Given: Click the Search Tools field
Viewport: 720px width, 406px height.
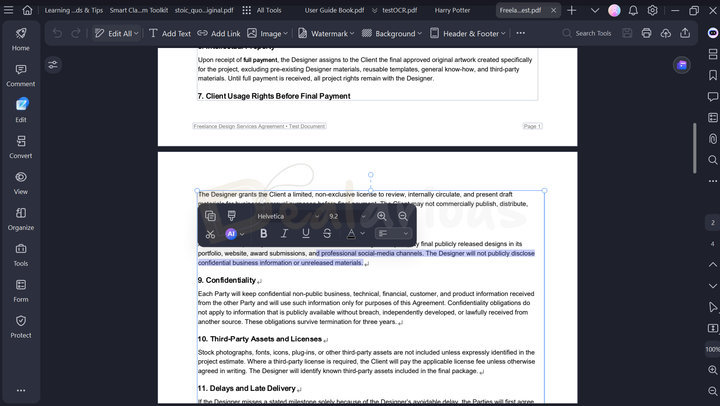Looking at the screenshot, I should [x=587, y=33].
